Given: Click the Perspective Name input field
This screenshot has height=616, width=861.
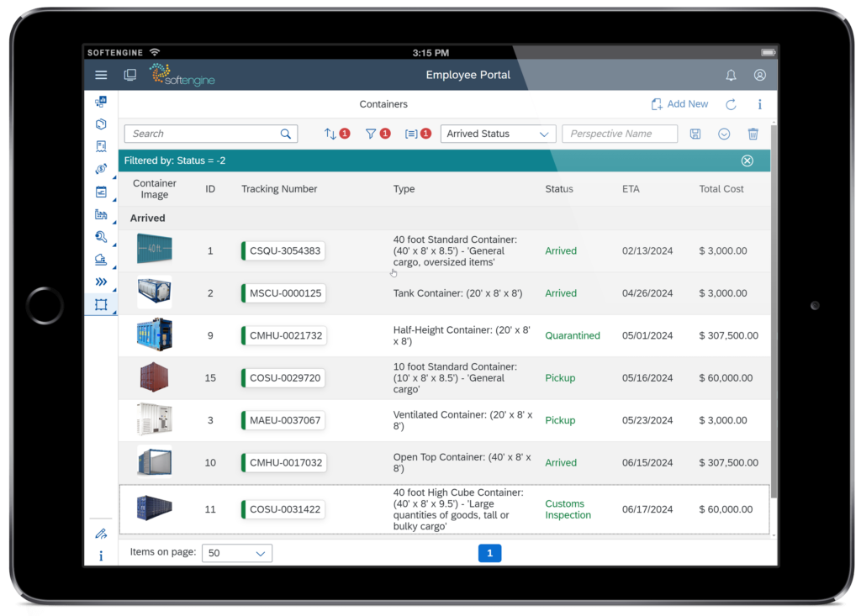Looking at the screenshot, I should (x=620, y=134).
